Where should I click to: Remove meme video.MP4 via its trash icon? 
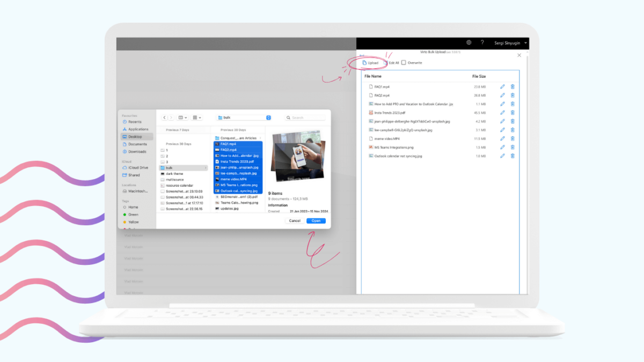tap(512, 138)
